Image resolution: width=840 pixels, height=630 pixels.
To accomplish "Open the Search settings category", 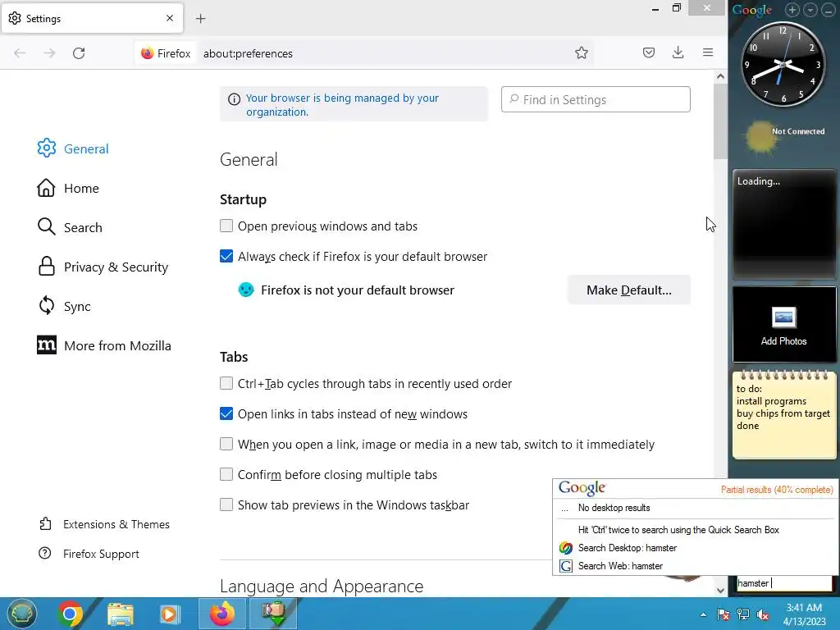I will click(x=70, y=227).
